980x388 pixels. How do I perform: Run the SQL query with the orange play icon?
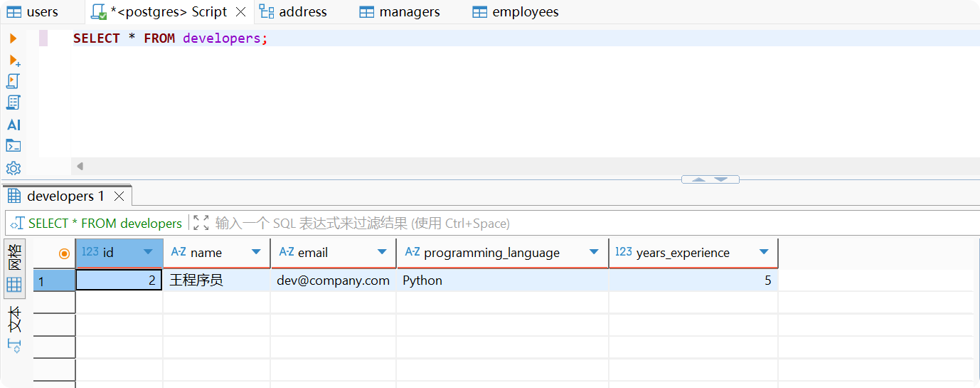click(13, 38)
